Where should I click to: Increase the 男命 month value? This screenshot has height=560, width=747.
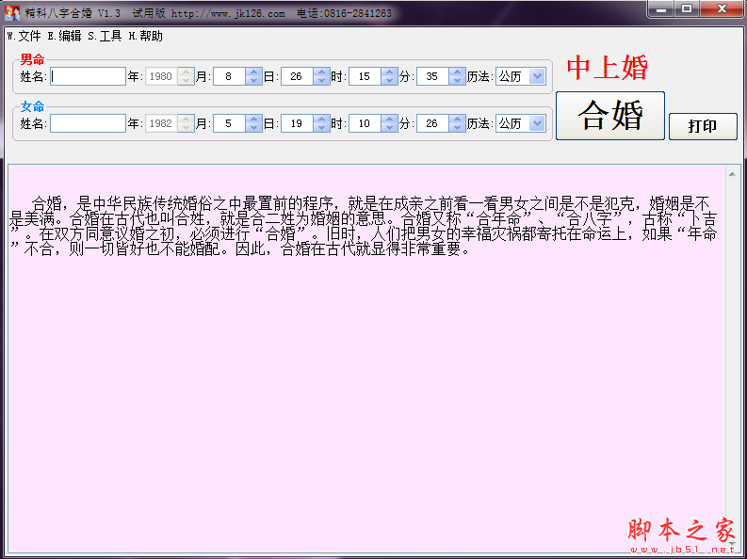tap(253, 72)
